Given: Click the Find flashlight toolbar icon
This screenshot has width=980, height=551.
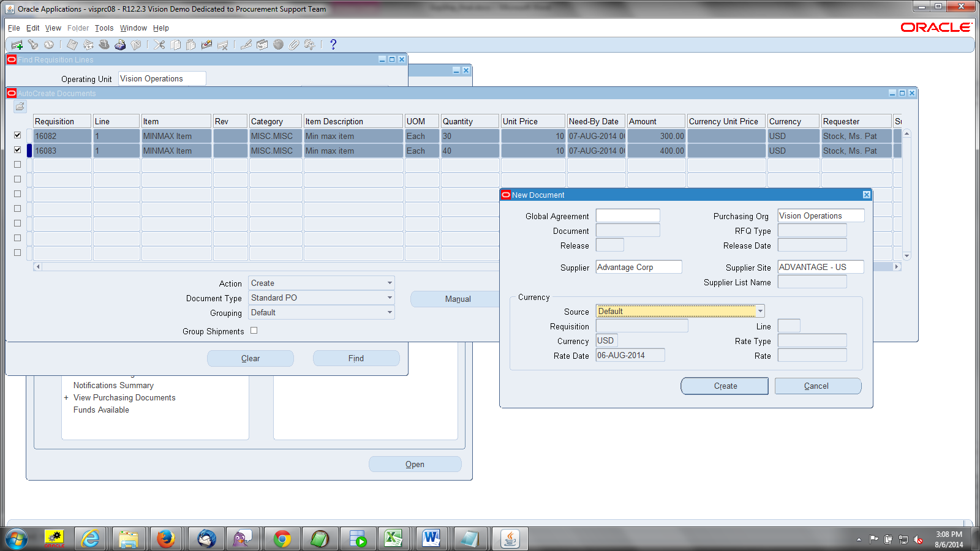Looking at the screenshot, I should click(x=33, y=45).
